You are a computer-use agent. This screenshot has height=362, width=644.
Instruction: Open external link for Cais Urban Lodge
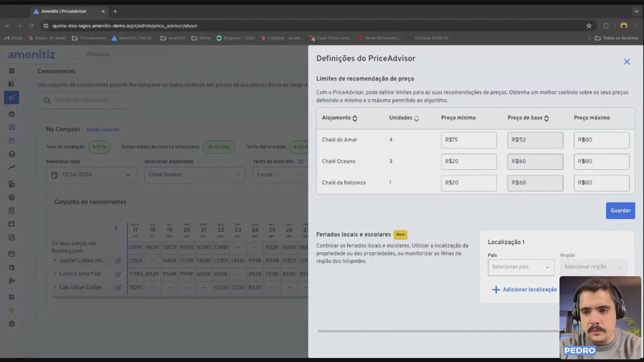point(118,287)
